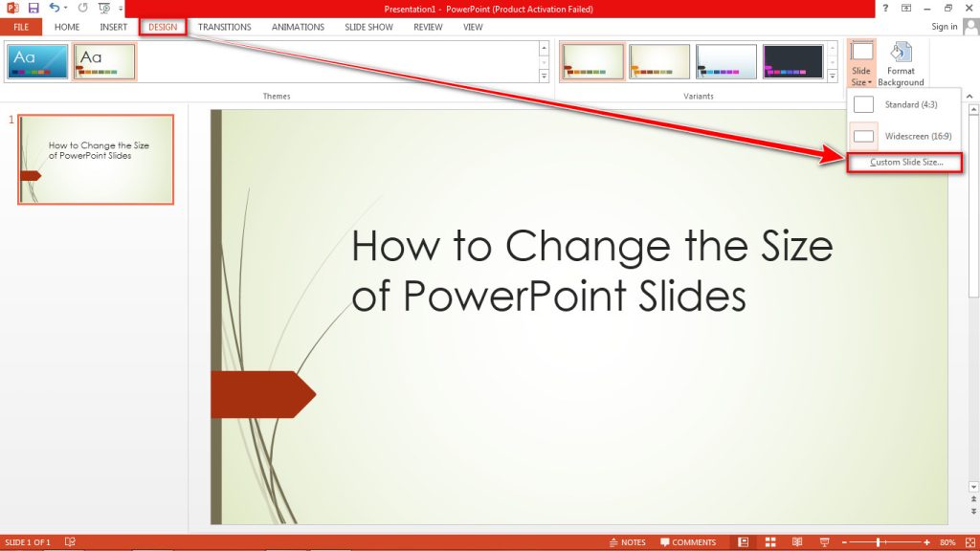Click Fit slide to current window
Viewport: 980px width, 551px height.
[x=969, y=541]
